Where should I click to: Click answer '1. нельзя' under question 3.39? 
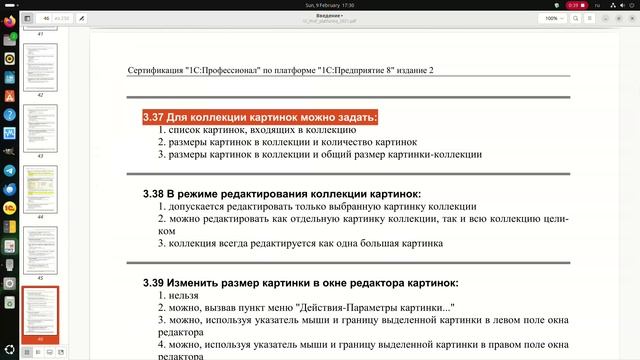(x=178, y=296)
